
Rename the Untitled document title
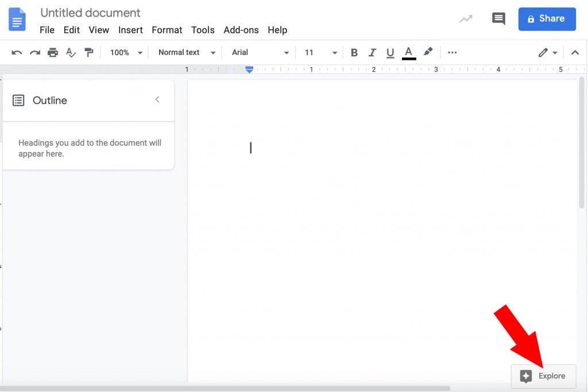pyautogui.click(x=90, y=13)
